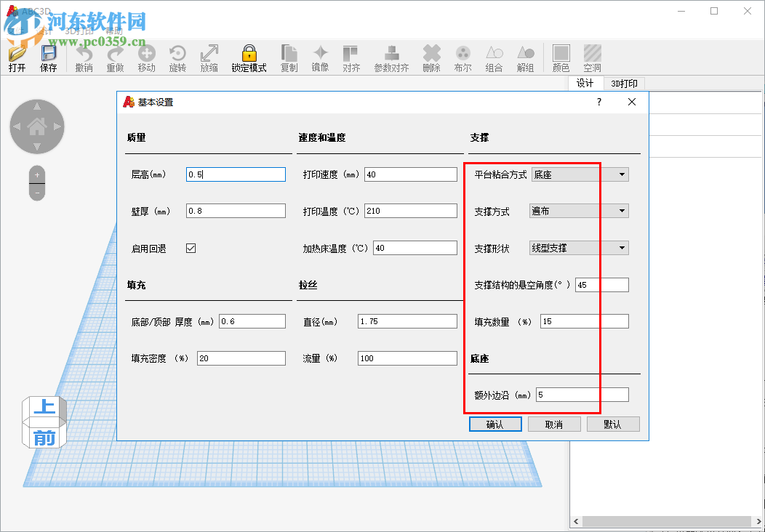This screenshot has height=532, width=765.
Task: Click the Support fill amount (填充数量) field
Action: (585, 321)
